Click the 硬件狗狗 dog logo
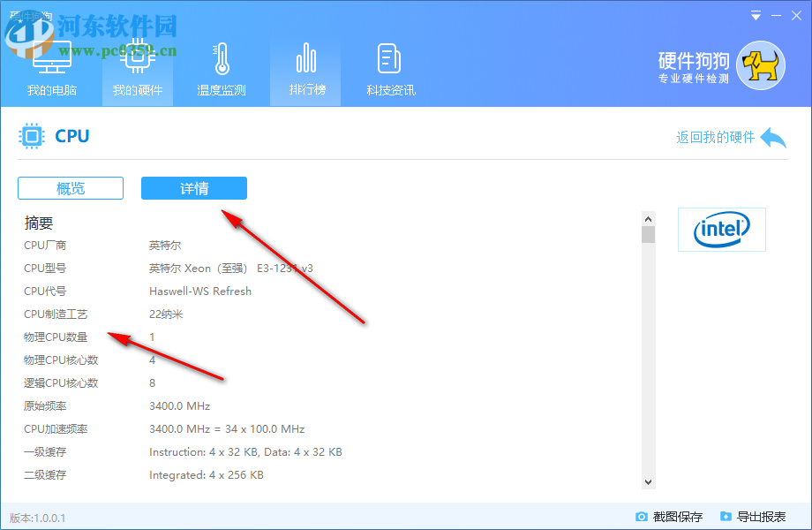Screen dimensions: 812x530 click(x=759, y=64)
